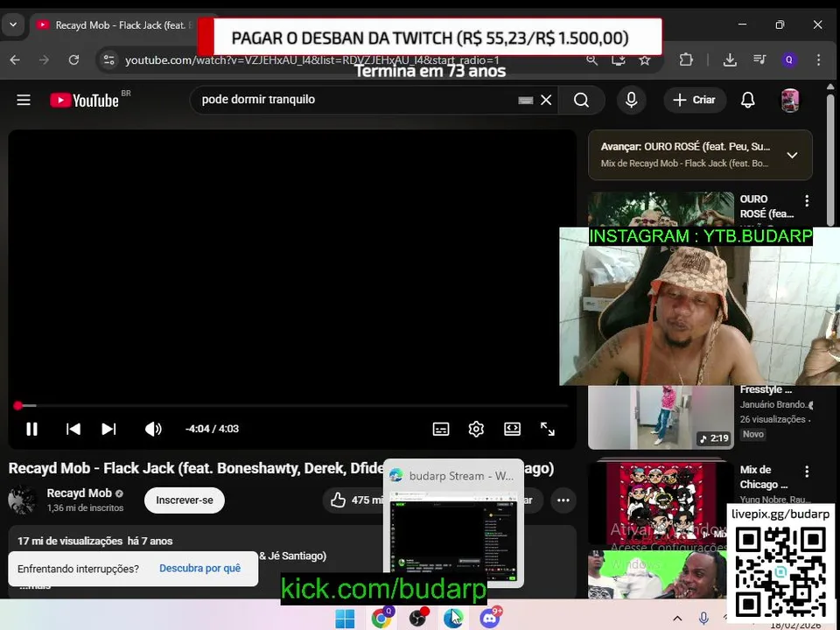Open Chrome media controls icon
The width and height of the screenshot is (840, 630).
tap(759, 60)
